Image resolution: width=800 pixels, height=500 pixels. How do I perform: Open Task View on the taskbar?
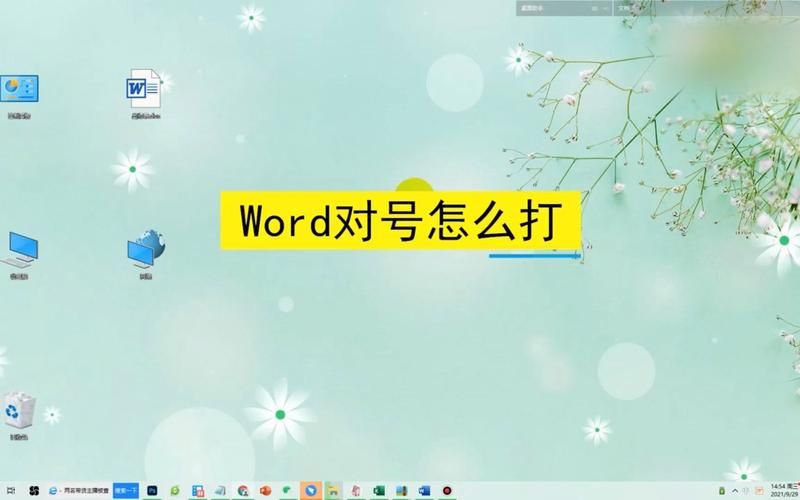10,491
